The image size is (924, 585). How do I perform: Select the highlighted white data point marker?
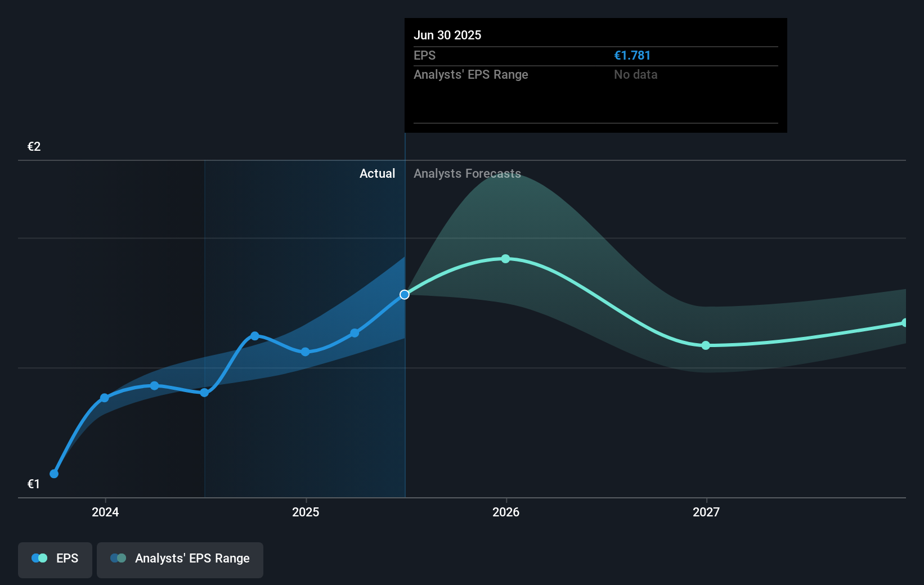pyautogui.click(x=404, y=294)
